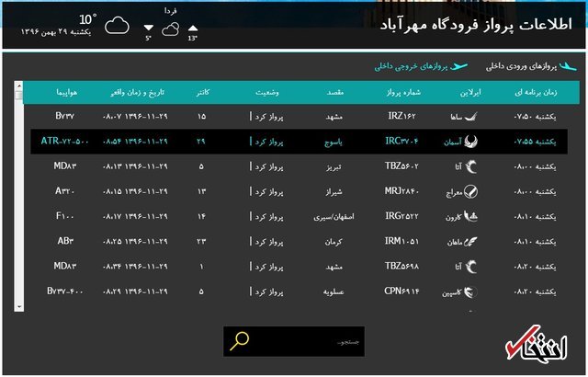Click destination یاسوج in highlighted row

[334, 143]
